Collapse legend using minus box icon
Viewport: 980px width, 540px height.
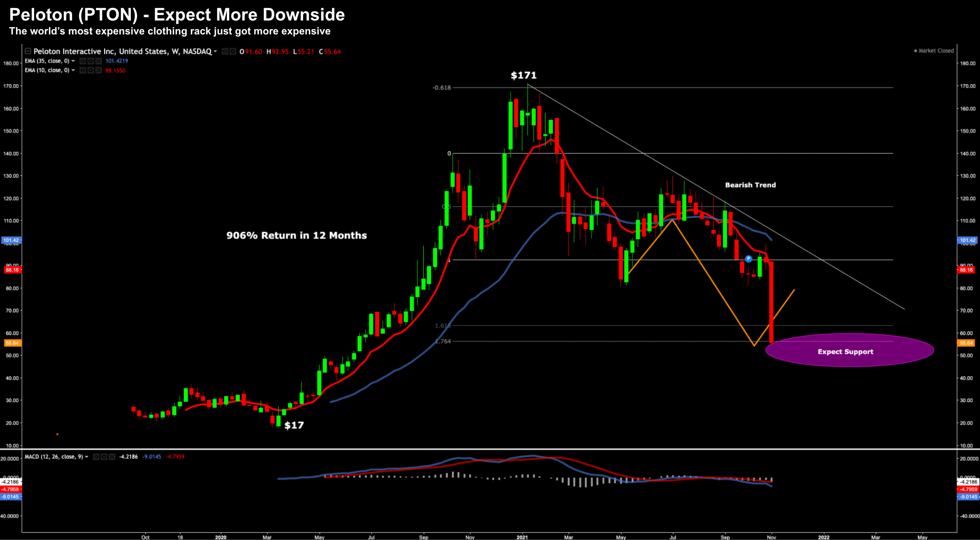(28, 51)
